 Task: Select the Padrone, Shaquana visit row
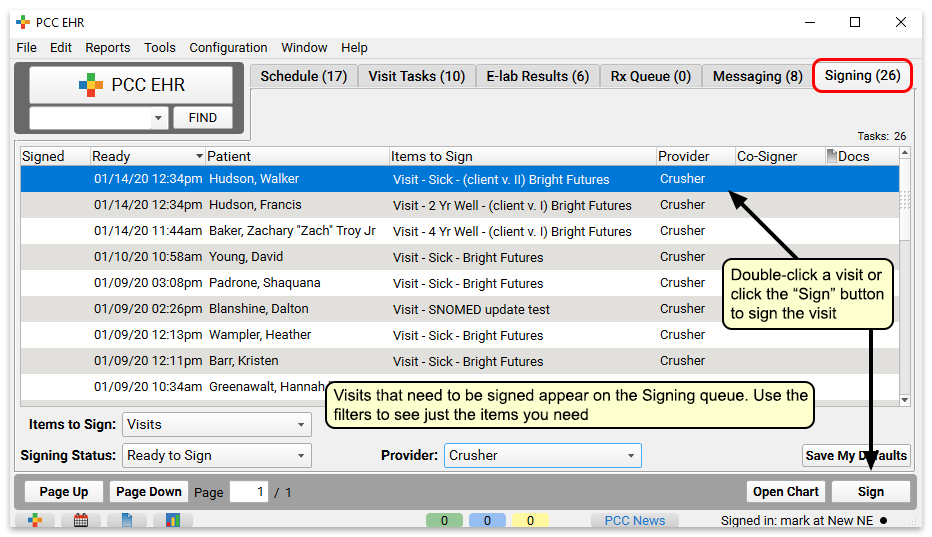tap(459, 283)
